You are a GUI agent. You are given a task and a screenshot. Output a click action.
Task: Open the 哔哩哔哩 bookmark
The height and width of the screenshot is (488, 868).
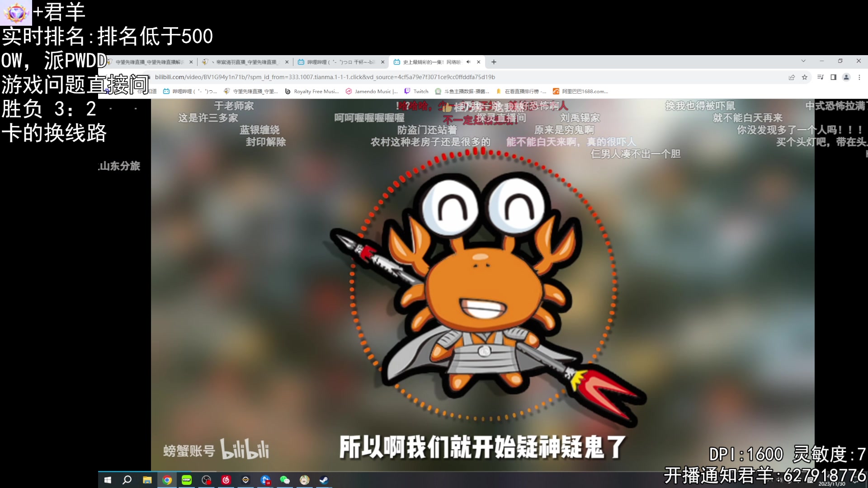pos(190,91)
